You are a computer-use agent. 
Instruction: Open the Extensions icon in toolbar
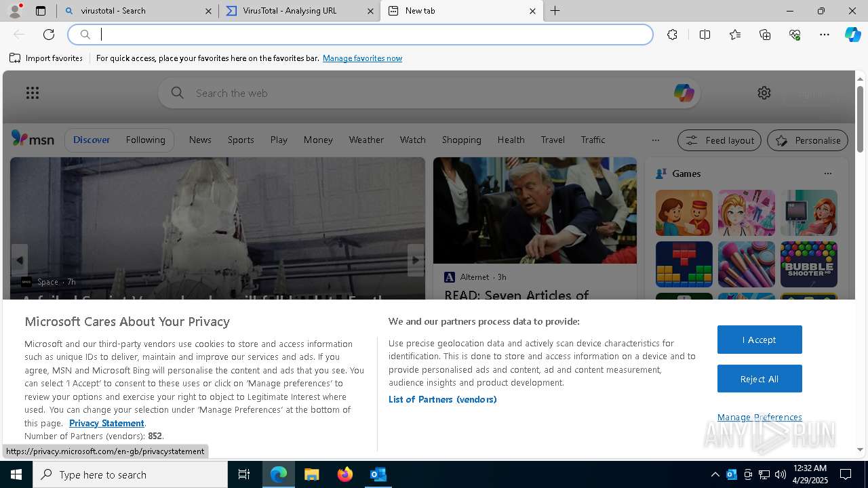[x=672, y=35]
